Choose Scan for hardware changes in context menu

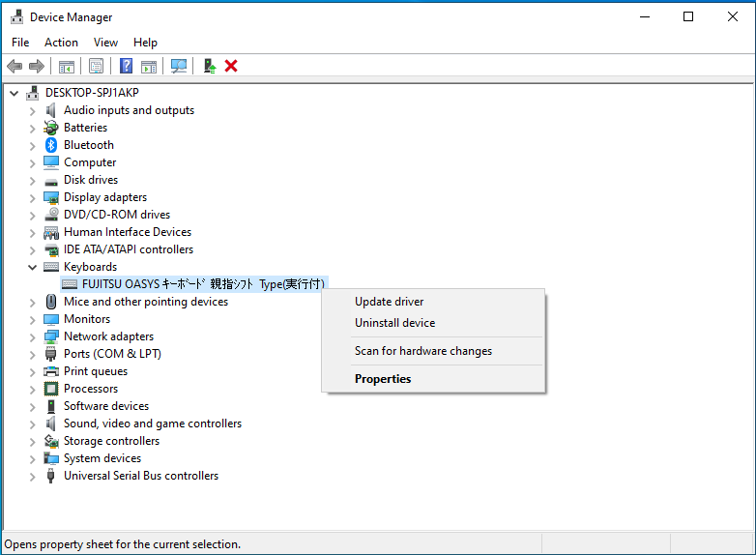[433, 351]
